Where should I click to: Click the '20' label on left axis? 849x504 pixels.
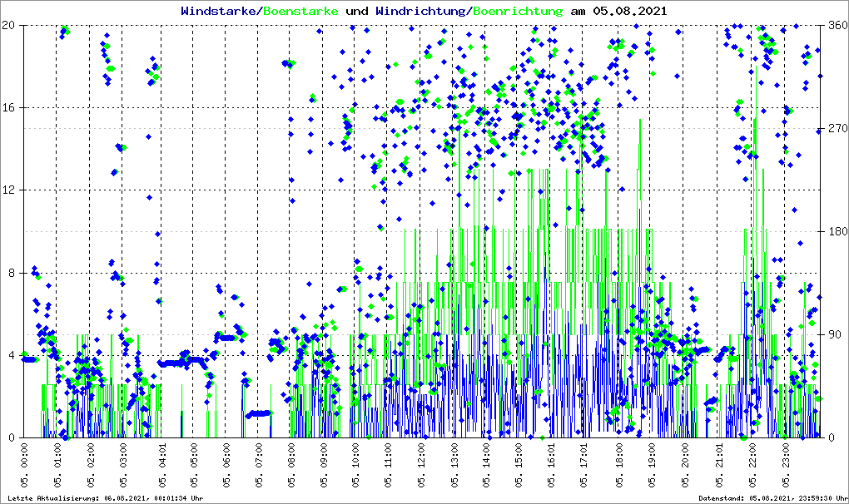pyautogui.click(x=9, y=25)
